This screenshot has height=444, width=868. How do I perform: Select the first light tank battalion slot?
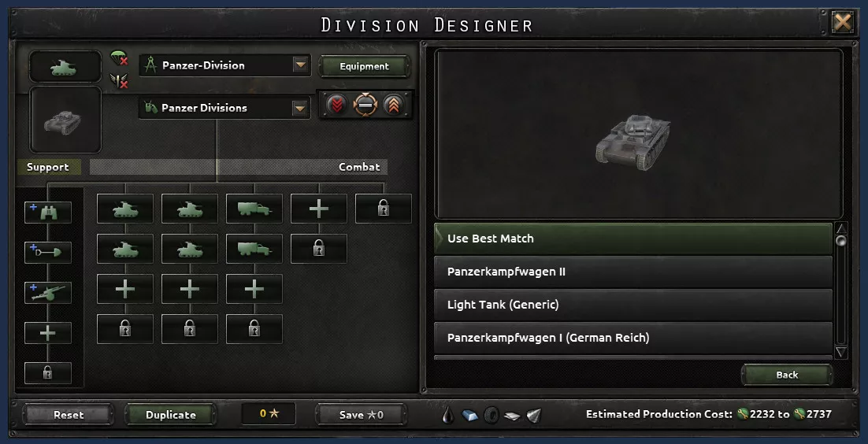pyautogui.click(x=125, y=209)
